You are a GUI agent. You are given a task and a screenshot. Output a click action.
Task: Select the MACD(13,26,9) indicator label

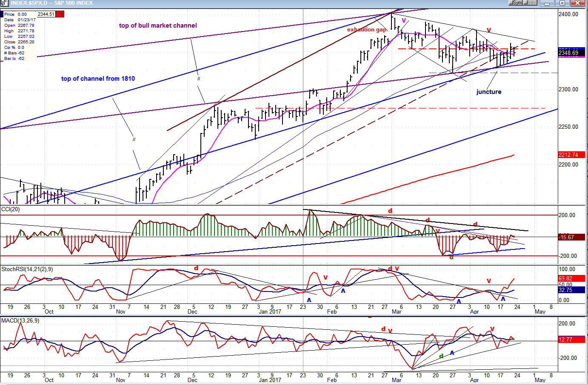(x=20, y=320)
